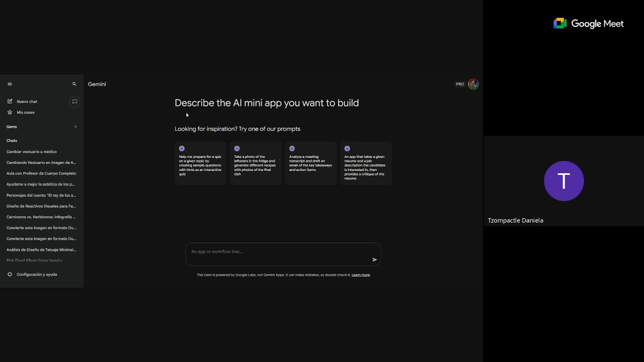This screenshot has width=644, height=362.
Task: Click the PRO badge
Action: tap(460, 84)
